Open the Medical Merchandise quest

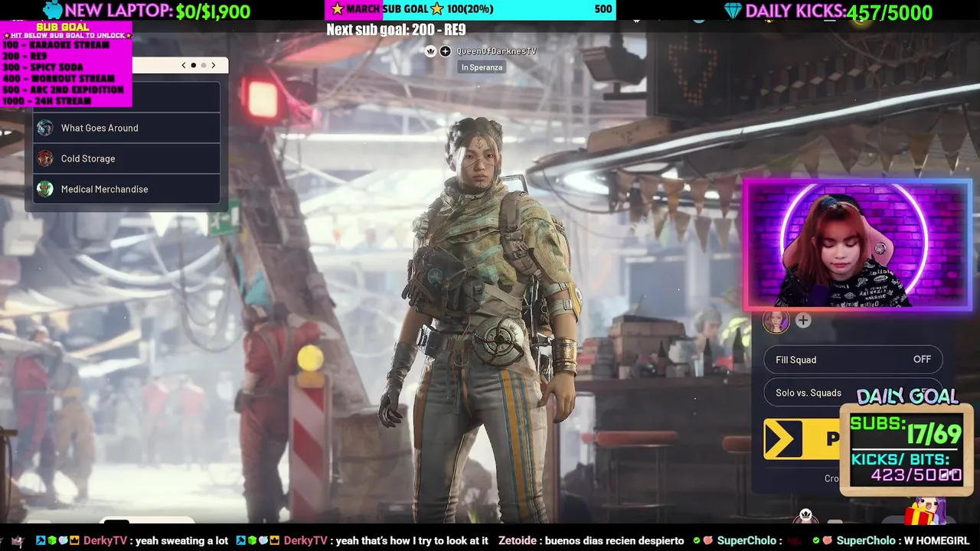[126, 189]
